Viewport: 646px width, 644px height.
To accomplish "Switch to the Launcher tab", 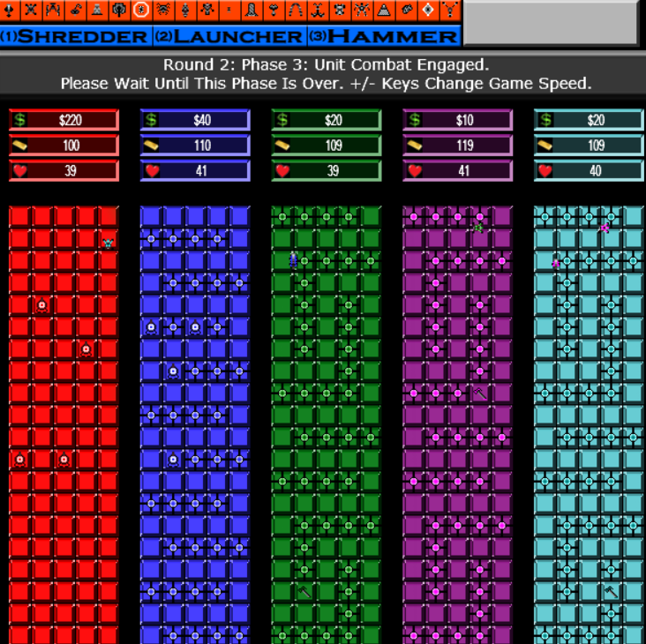I will [229, 36].
